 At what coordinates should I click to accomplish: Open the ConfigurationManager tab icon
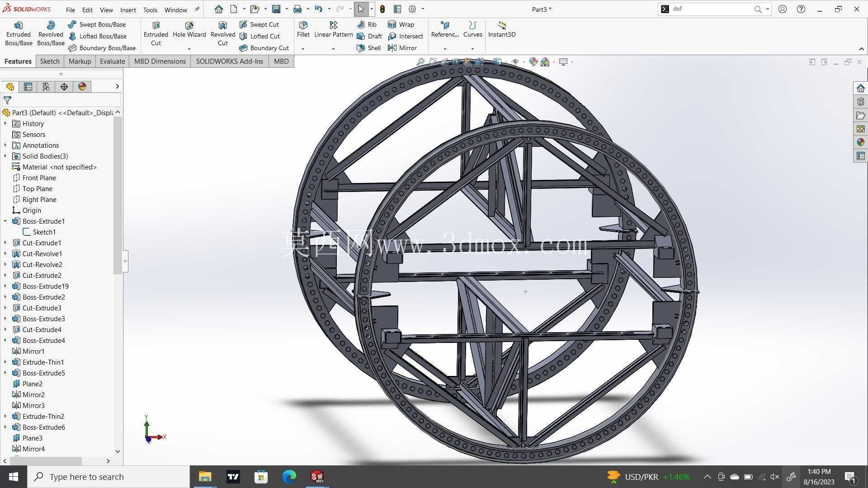[46, 87]
